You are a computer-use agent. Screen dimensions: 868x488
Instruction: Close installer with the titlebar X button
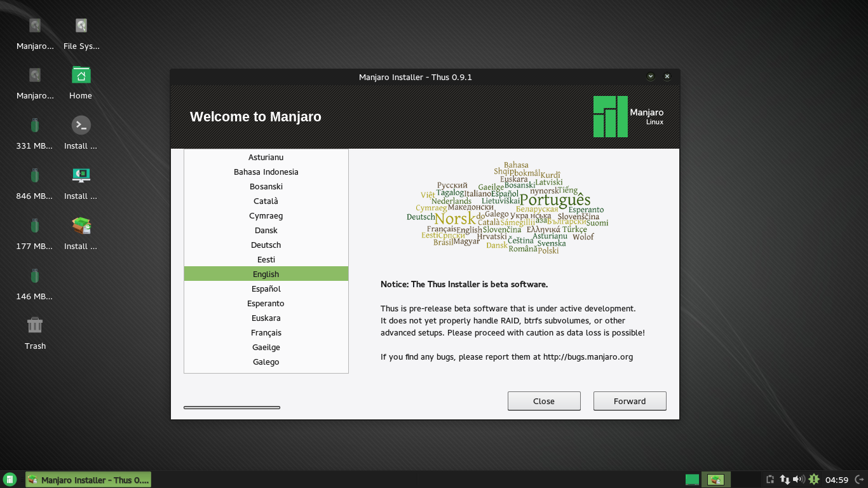(667, 76)
